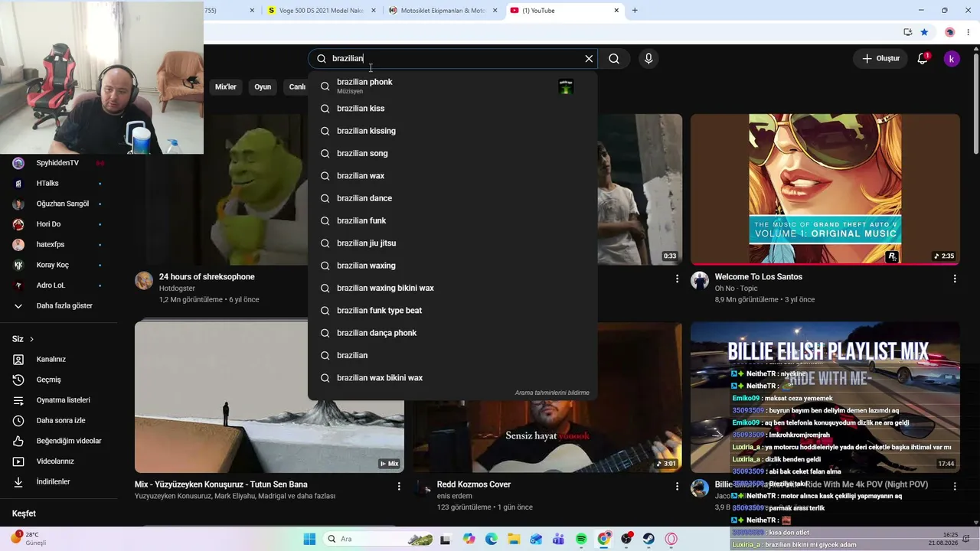This screenshot has height=551, width=980.
Task: Click the taskbar search box 'Ara'
Action: tap(380, 539)
